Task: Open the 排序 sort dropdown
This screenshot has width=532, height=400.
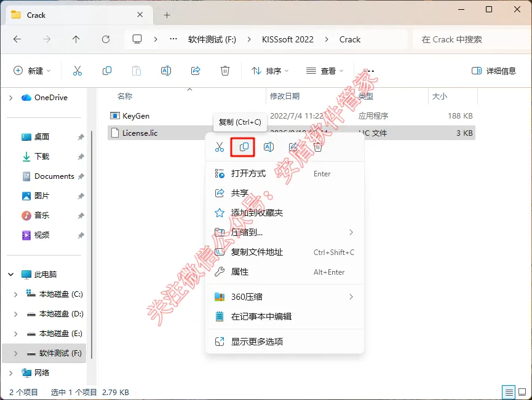Action: coord(270,71)
